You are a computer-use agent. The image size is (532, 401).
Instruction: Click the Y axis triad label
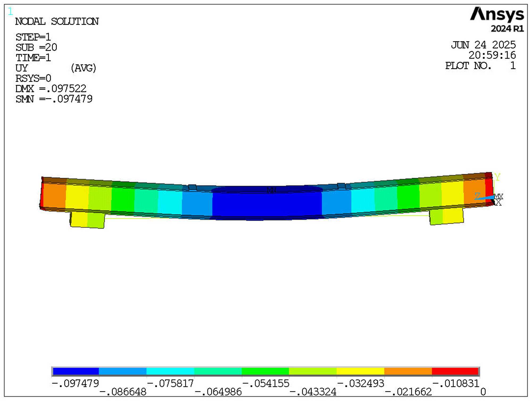click(x=497, y=177)
